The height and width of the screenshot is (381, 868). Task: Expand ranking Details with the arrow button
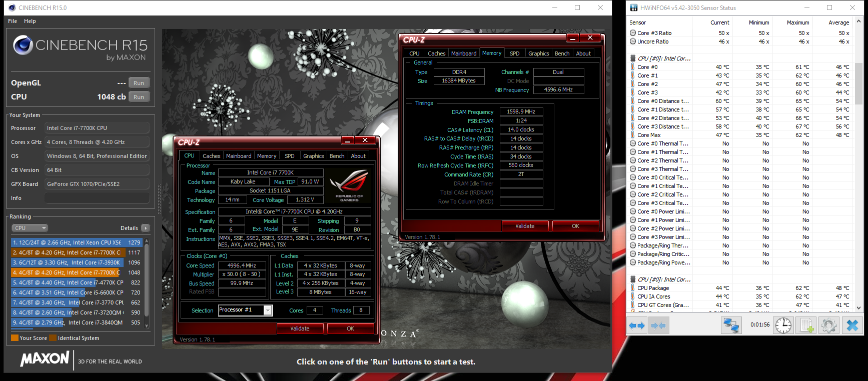(x=146, y=228)
